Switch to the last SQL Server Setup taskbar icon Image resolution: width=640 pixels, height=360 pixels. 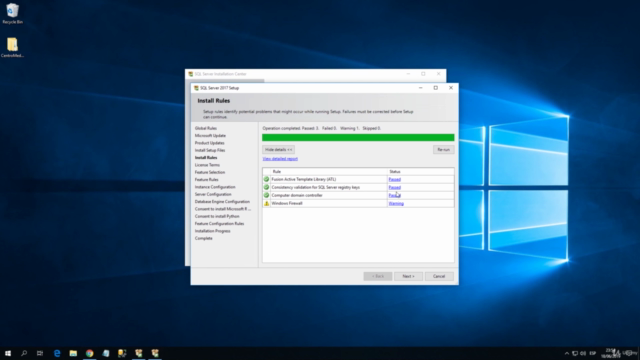tap(155, 353)
